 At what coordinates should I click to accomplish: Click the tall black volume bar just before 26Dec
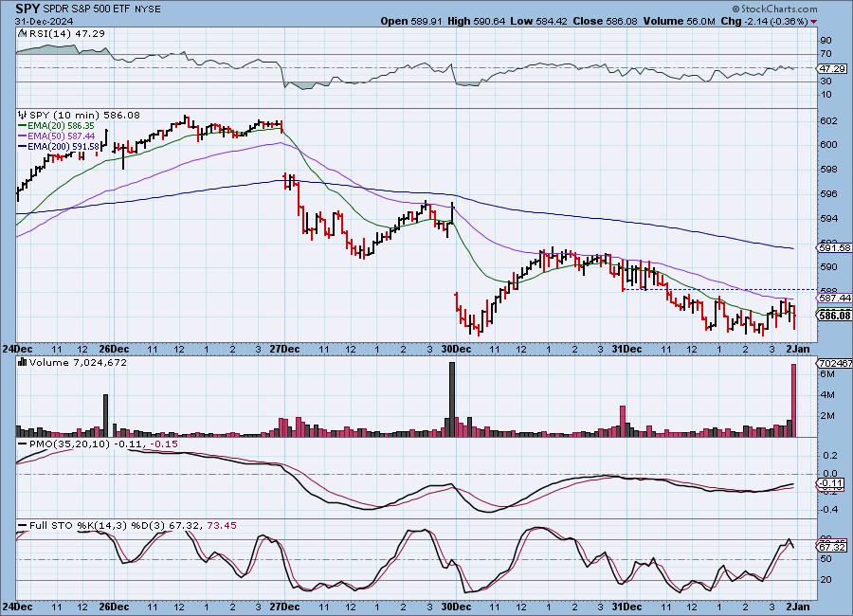[x=105, y=416]
